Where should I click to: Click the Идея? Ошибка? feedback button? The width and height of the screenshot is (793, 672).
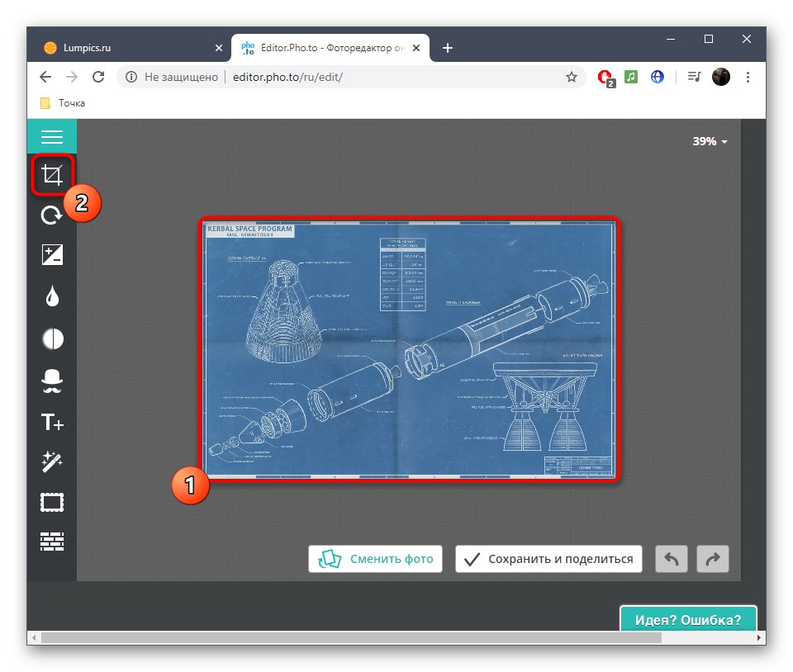(x=688, y=619)
